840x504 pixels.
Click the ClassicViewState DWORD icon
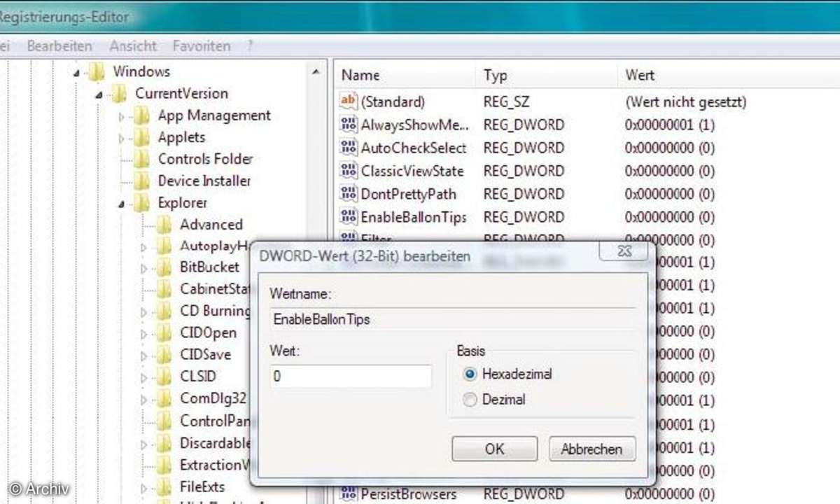click(348, 170)
